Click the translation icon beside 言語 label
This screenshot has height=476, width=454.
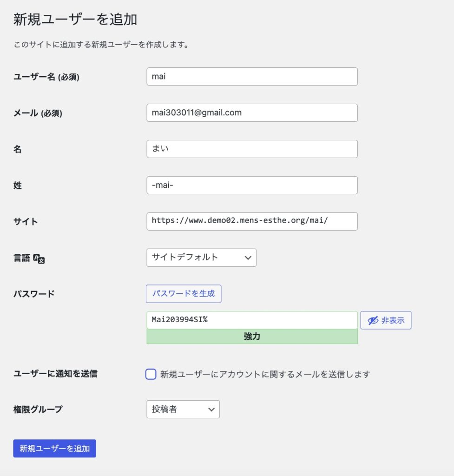(39, 259)
